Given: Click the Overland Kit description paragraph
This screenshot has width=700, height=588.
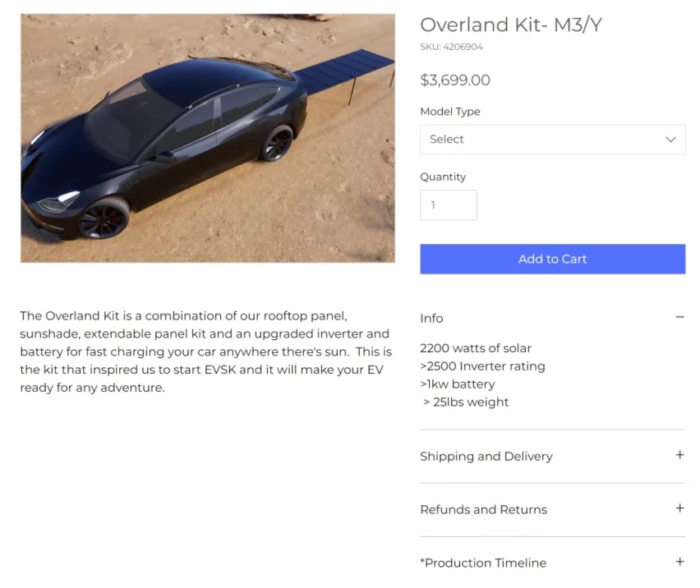Looking at the screenshot, I should (205, 351).
